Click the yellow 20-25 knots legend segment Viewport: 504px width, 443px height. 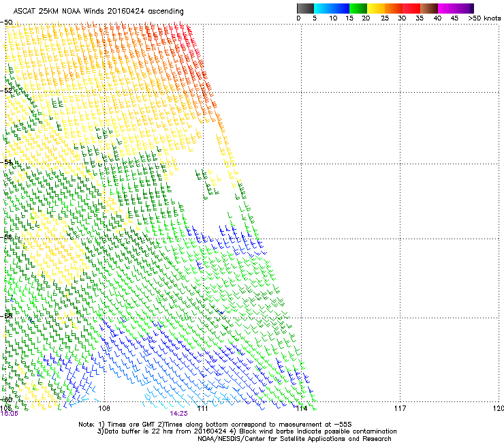[376, 8]
